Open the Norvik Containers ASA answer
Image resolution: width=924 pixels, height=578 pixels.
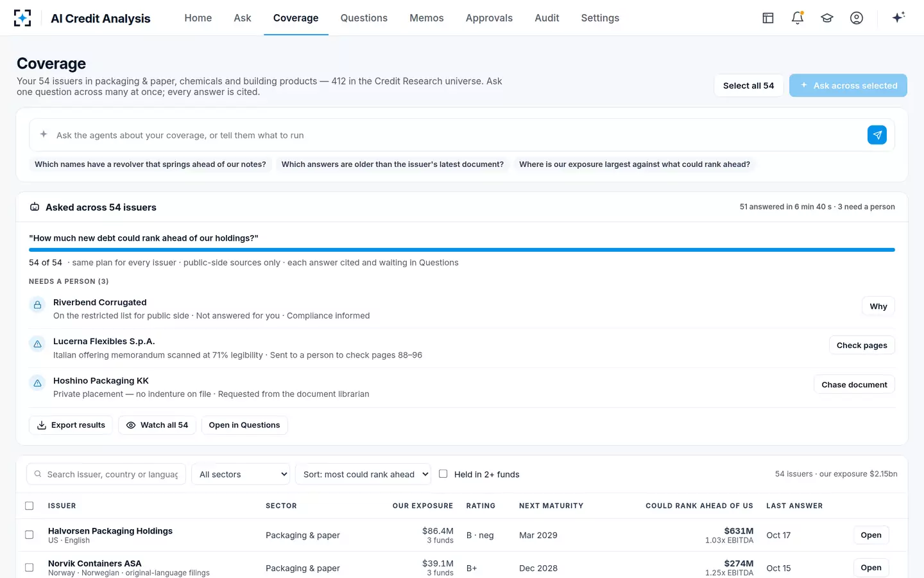tap(871, 568)
